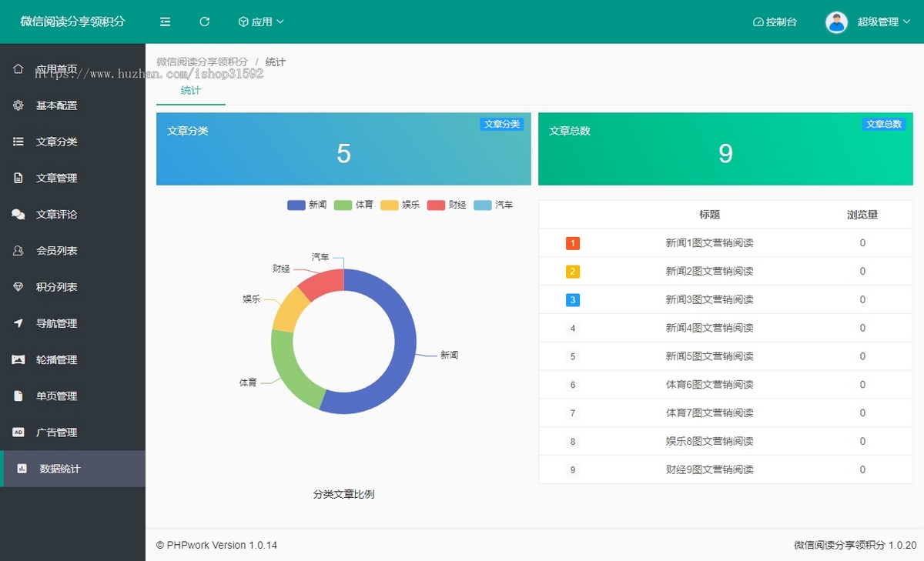Screen dimensions: 924x561
Task: Click the gear icon for 基本配置
Action: click(x=18, y=105)
